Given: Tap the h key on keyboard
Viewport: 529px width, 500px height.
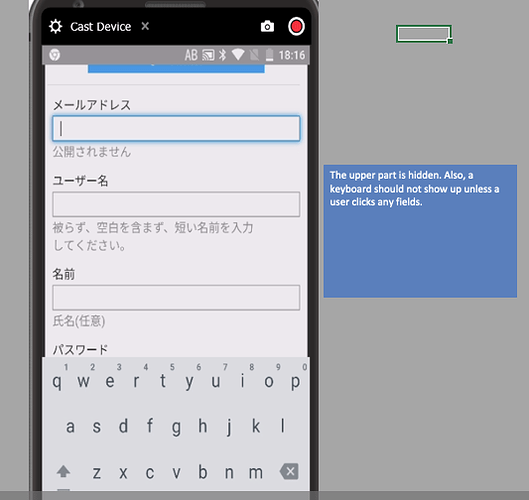Looking at the screenshot, I should (x=202, y=426).
